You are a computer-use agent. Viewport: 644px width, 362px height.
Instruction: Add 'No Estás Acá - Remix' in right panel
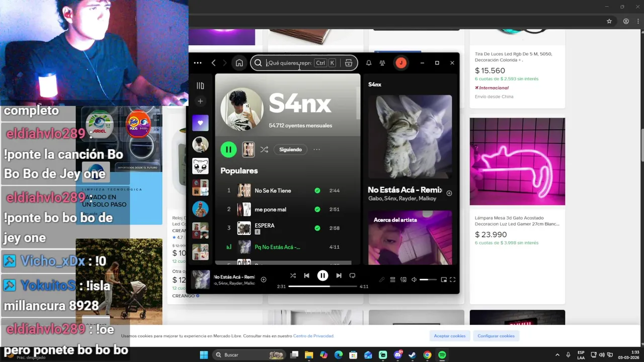click(449, 193)
